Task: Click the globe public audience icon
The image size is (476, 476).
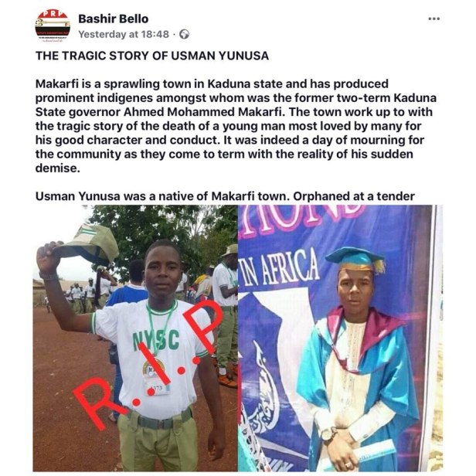Action: 184,35
